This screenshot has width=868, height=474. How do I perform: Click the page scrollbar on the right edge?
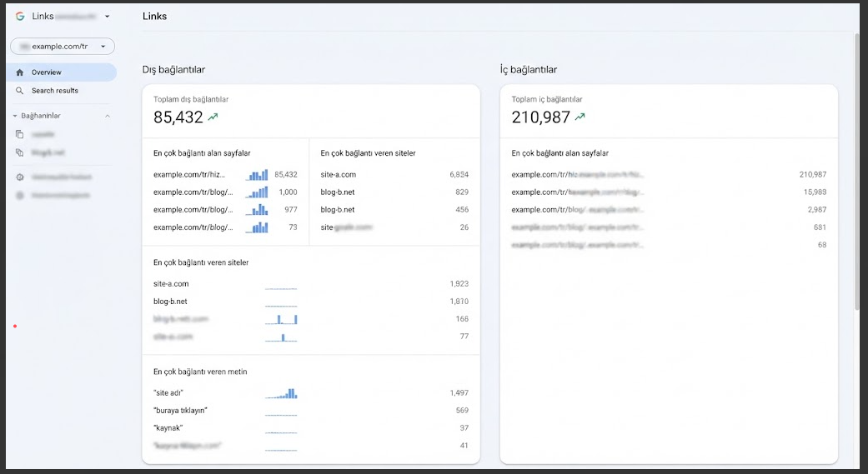(x=857, y=172)
